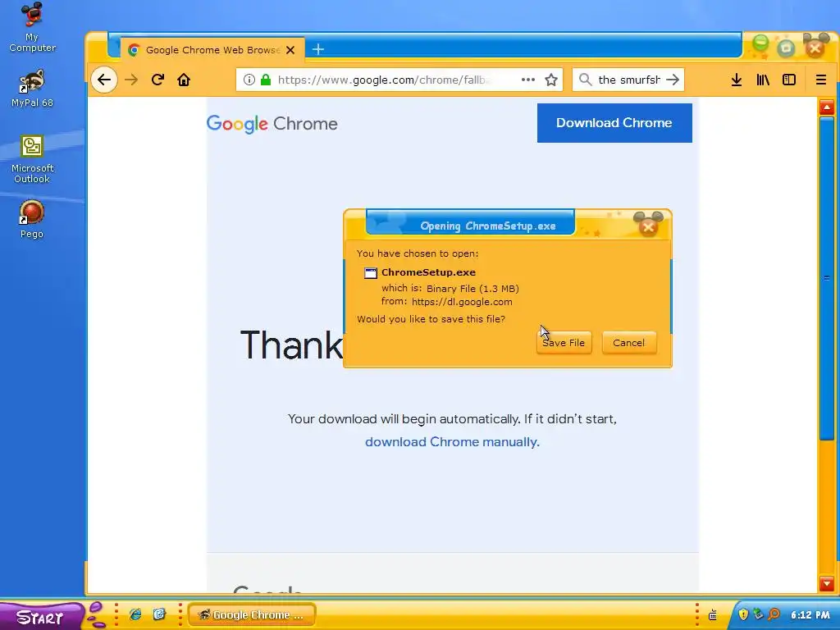Close the Google Chrome Web Browser tab

290,50
